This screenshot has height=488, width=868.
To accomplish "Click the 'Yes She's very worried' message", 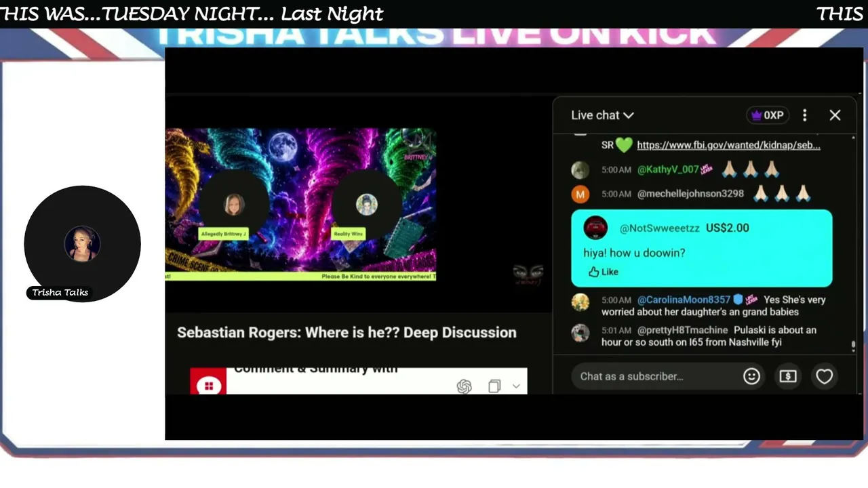I will click(x=713, y=306).
